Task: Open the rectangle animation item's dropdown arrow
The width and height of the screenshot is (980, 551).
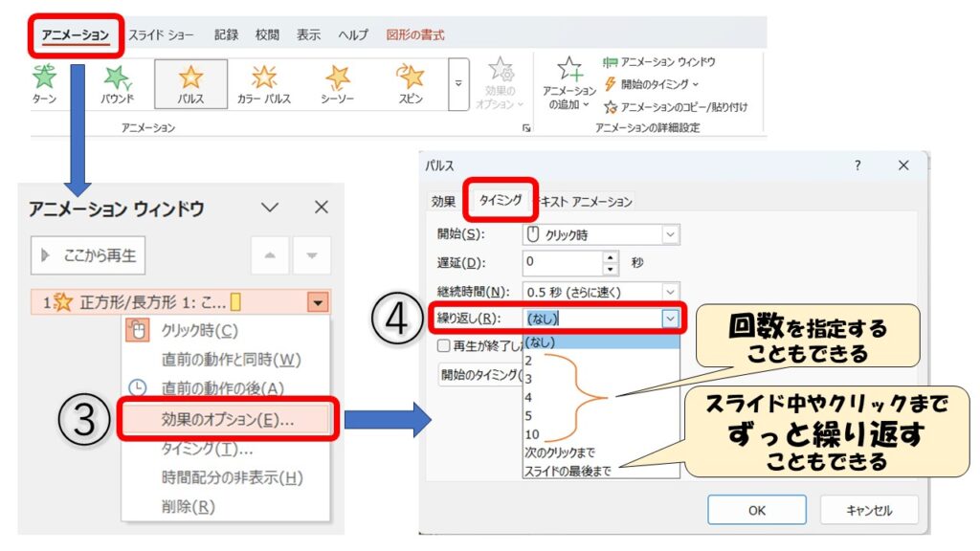Action: pyautogui.click(x=318, y=302)
